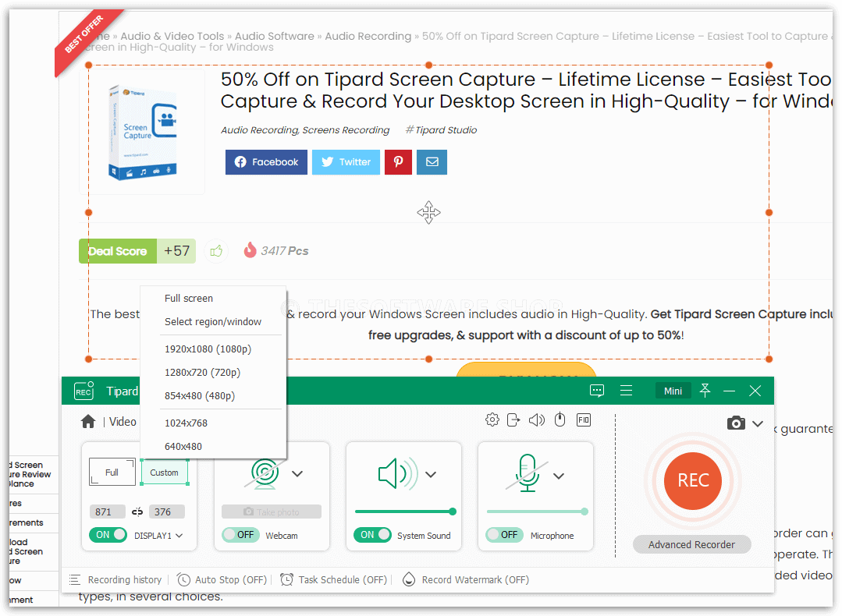Open the Audio & Video Tools breadcrumb link

[x=172, y=36]
